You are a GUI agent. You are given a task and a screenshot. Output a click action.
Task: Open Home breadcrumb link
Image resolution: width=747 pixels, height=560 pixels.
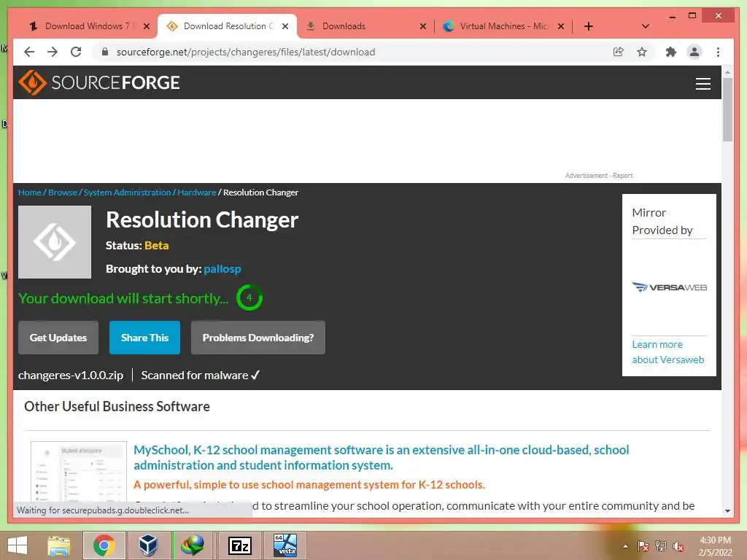coord(29,192)
